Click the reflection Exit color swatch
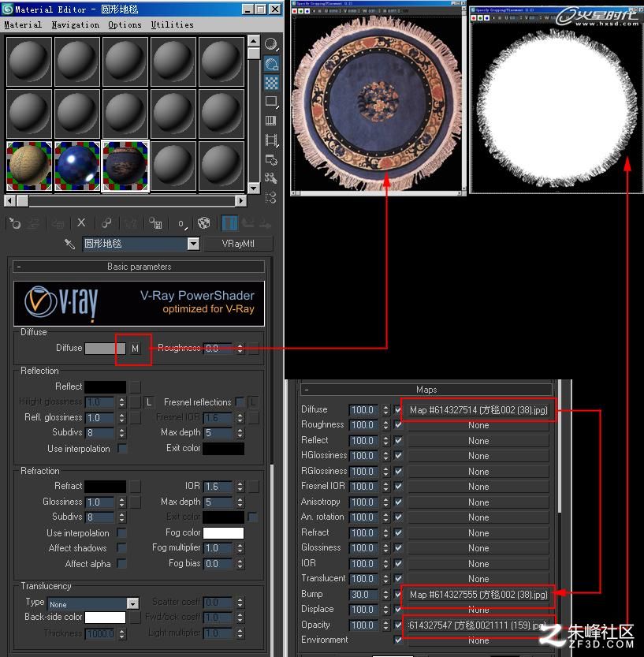This screenshot has width=644, height=657. click(x=223, y=449)
